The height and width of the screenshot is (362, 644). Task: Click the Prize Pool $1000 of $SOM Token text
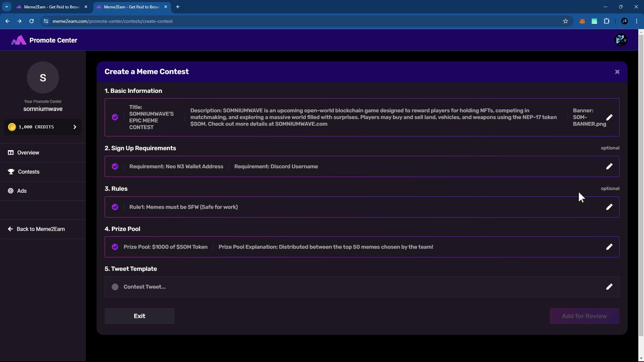(165, 247)
